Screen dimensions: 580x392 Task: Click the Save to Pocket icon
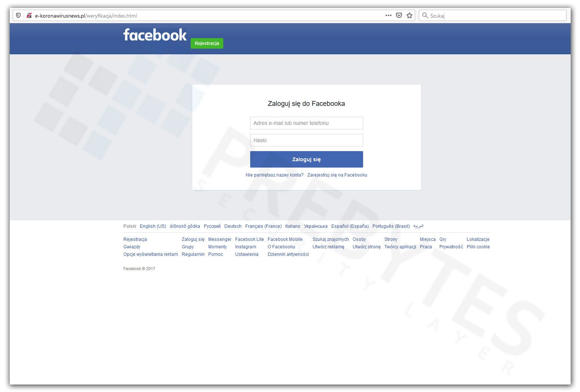click(x=399, y=16)
